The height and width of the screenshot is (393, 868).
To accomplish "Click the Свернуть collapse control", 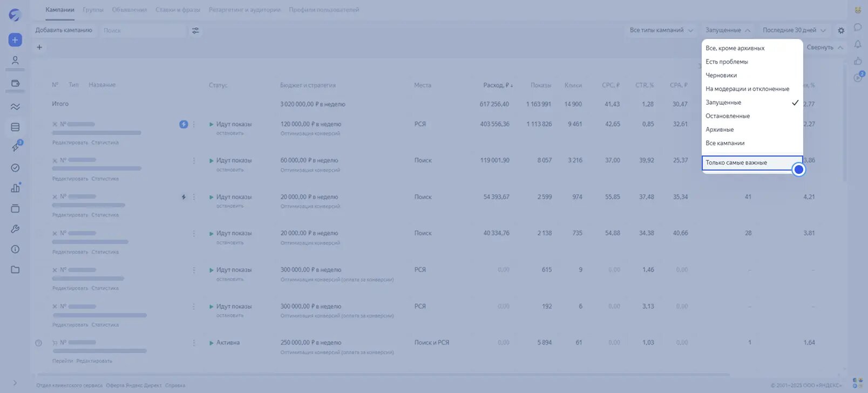I will click(825, 48).
